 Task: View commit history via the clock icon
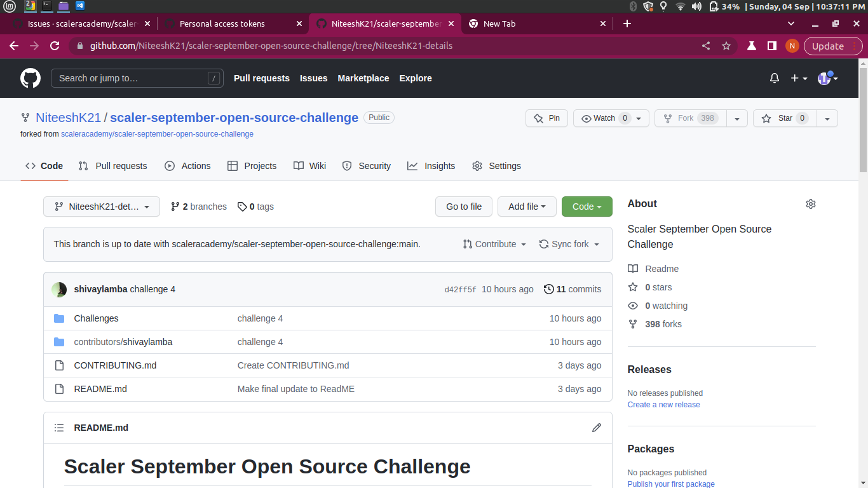(549, 289)
